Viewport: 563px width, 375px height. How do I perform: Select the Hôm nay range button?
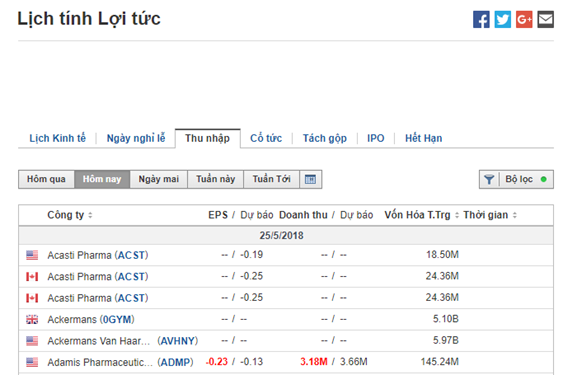coord(102,179)
